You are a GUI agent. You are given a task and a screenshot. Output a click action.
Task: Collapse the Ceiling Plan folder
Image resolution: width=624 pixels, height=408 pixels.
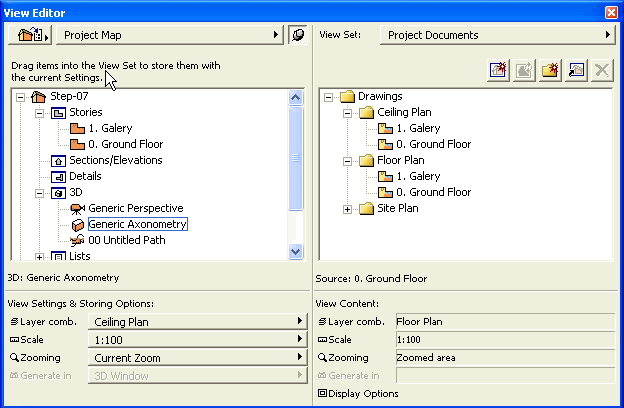pos(347,113)
